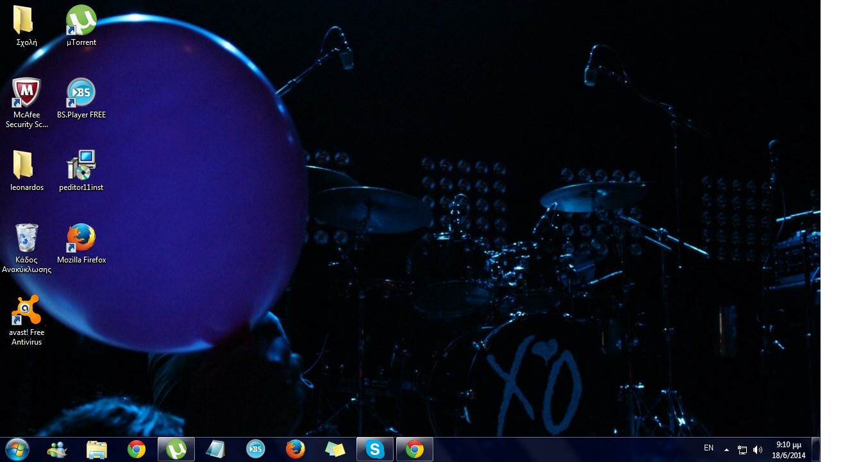Open the leonardos folder
Image resolution: width=868 pixels, height=462 pixels.
(x=26, y=171)
